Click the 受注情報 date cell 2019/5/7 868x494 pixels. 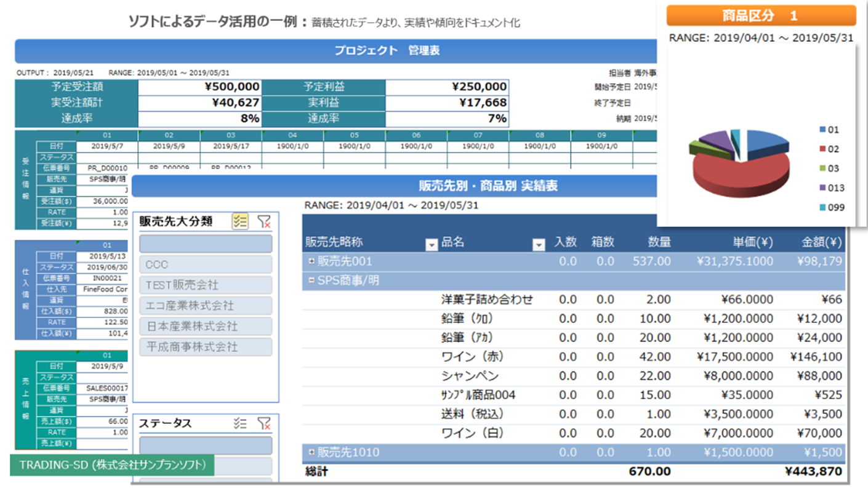[108, 146]
